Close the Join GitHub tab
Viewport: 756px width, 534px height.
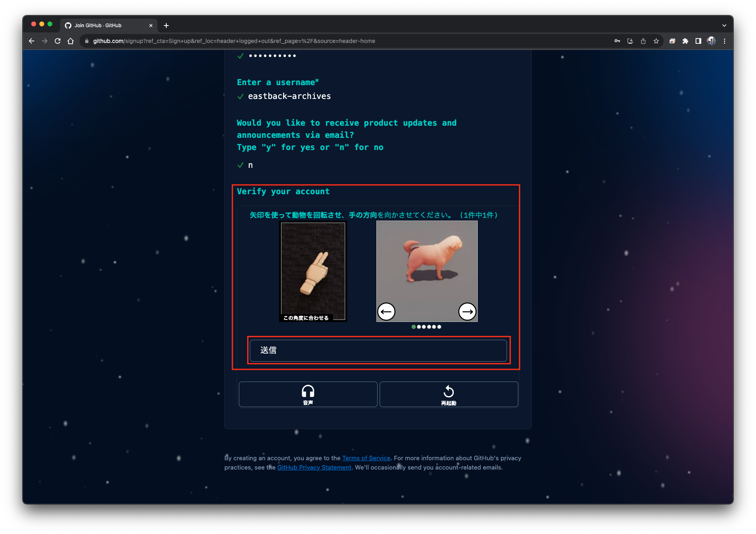pyautogui.click(x=151, y=26)
